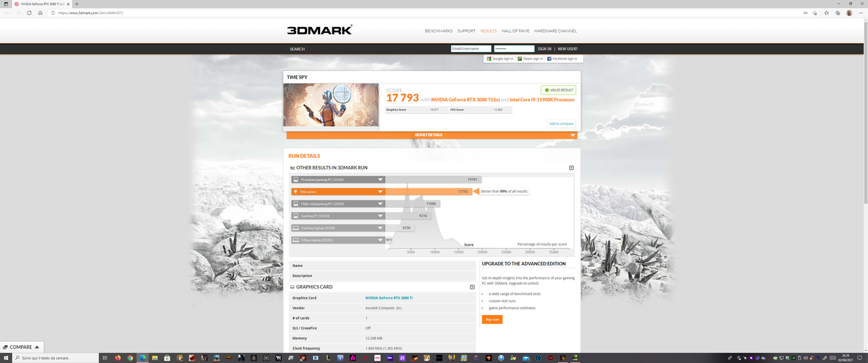Open the Results menu
Screen dimensions: 868x363
click(x=489, y=31)
